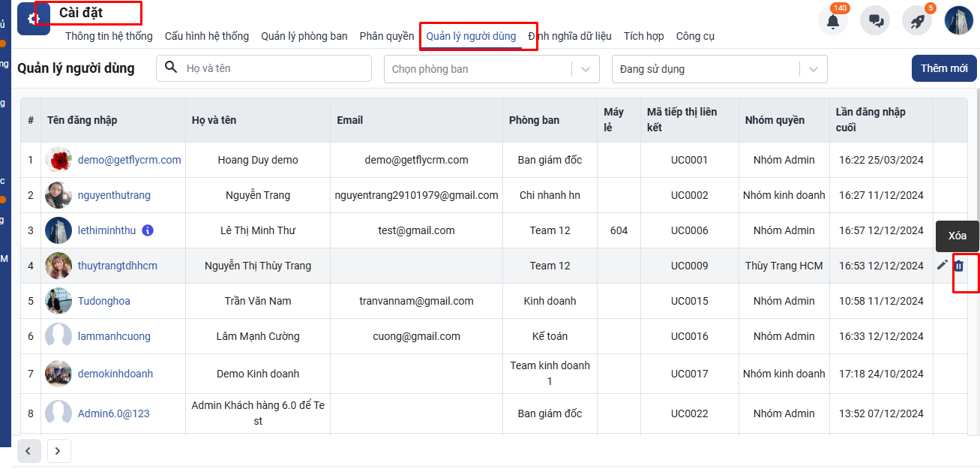Open the profile avatar at top right
Image resolution: width=980 pixels, height=472 pixels.
pos(958,21)
